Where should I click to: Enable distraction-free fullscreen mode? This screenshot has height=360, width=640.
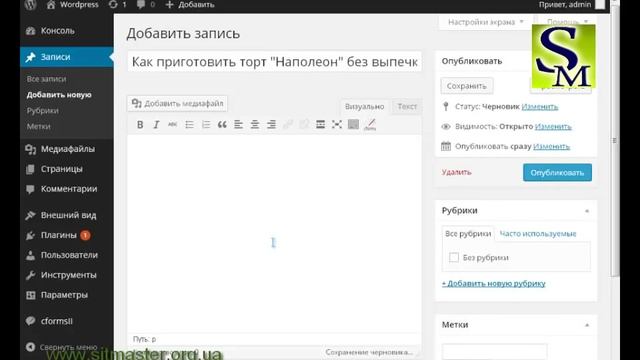coord(337,124)
